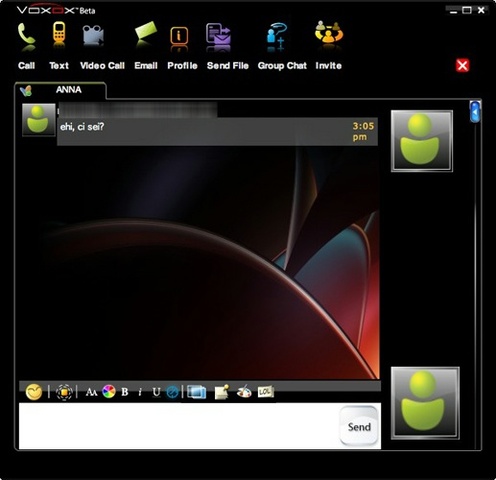Open the font size AA selector
Viewport: 496px width, 480px height.
pos(91,392)
